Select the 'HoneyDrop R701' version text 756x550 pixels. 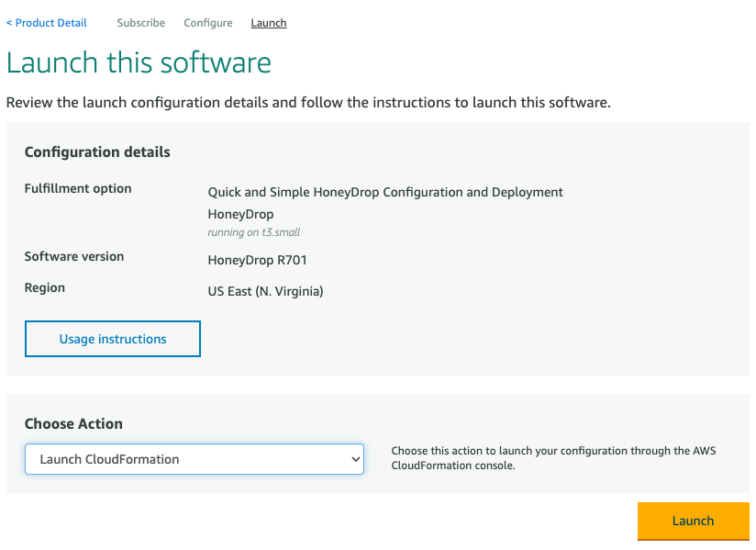[x=257, y=260]
